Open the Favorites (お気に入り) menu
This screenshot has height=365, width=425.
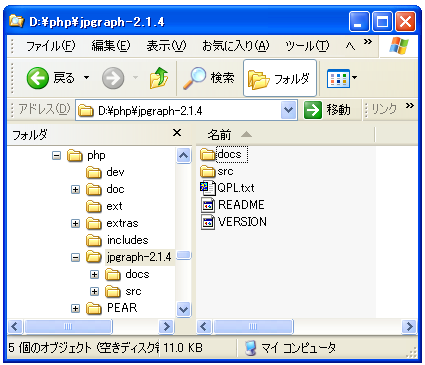pos(236,46)
